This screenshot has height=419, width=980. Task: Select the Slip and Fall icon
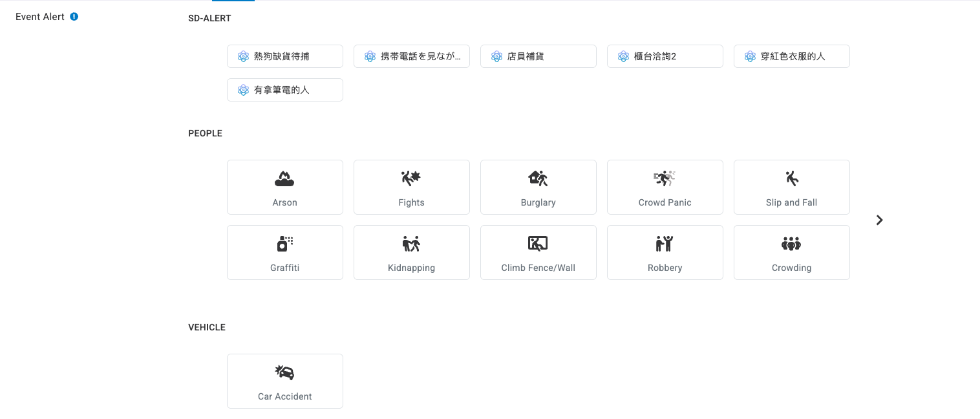tap(791, 179)
